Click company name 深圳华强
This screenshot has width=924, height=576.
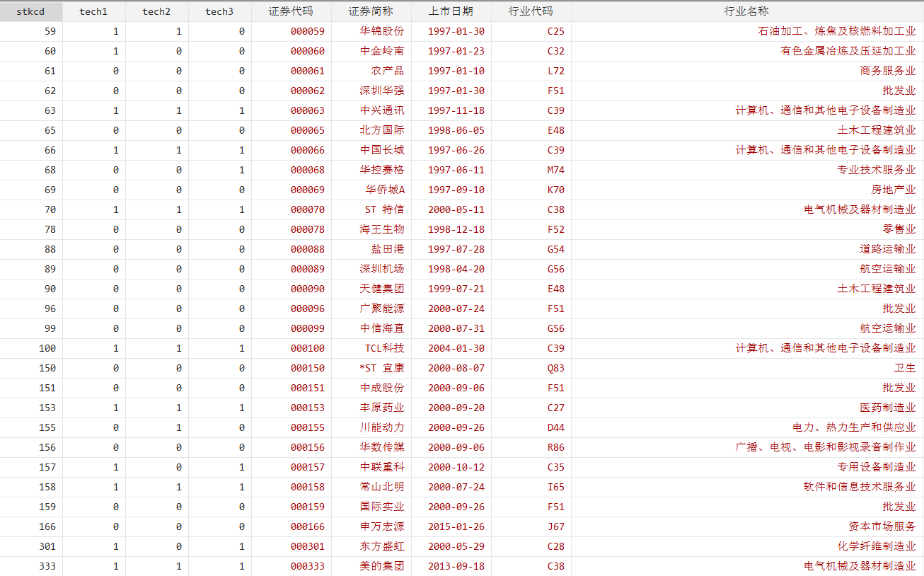tap(382, 91)
